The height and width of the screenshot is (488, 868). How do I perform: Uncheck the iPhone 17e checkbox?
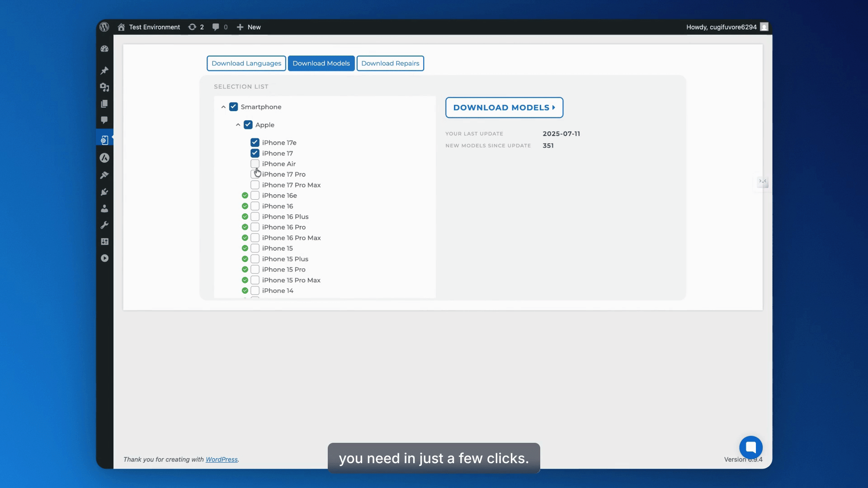[255, 142]
